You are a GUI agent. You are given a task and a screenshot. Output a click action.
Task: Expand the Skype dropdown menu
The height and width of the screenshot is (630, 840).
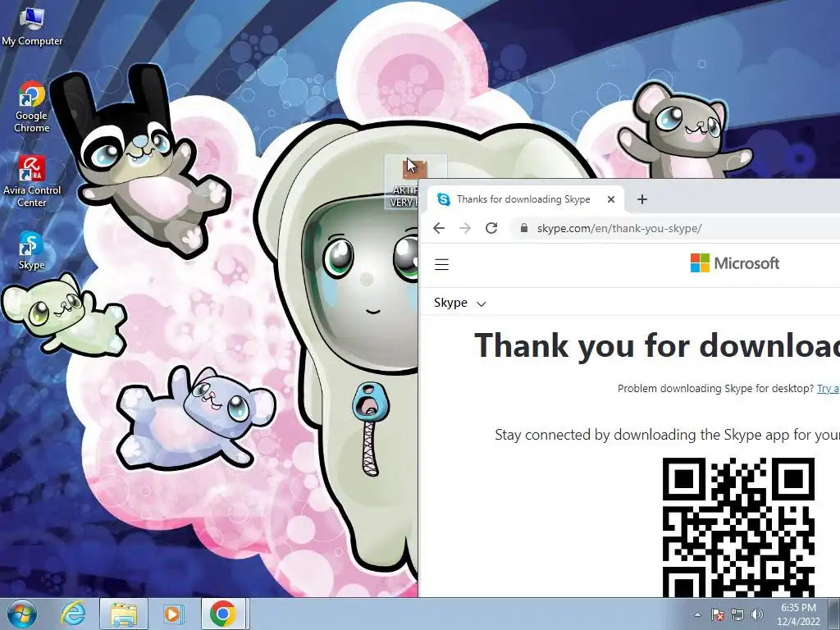click(459, 303)
